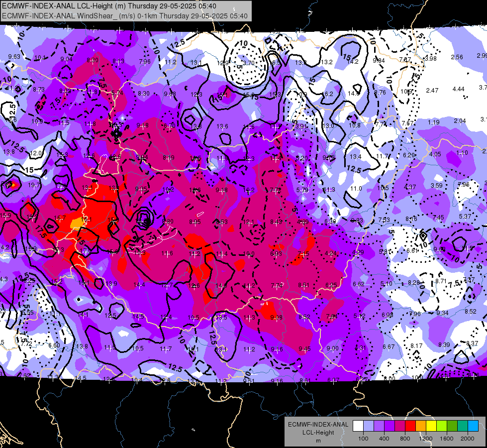The height and width of the screenshot is (448, 487).
Task: Click the sky blue legend swatch
Action: [x=473, y=426]
